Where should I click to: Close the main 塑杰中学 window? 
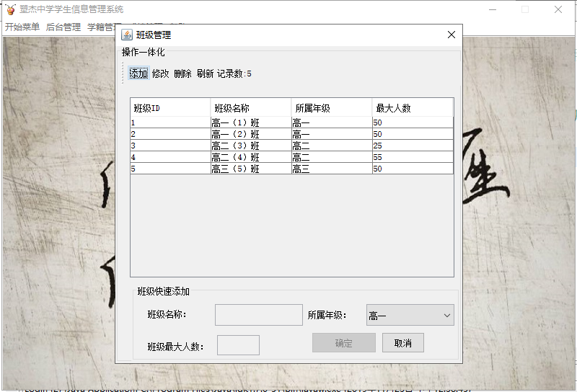tap(558, 9)
